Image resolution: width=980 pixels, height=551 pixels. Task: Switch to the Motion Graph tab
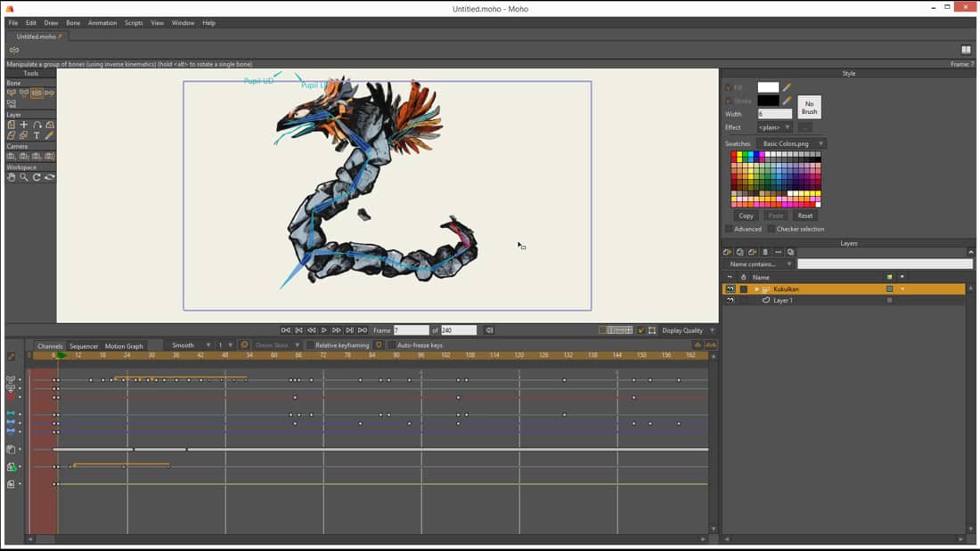pyautogui.click(x=124, y=346)
